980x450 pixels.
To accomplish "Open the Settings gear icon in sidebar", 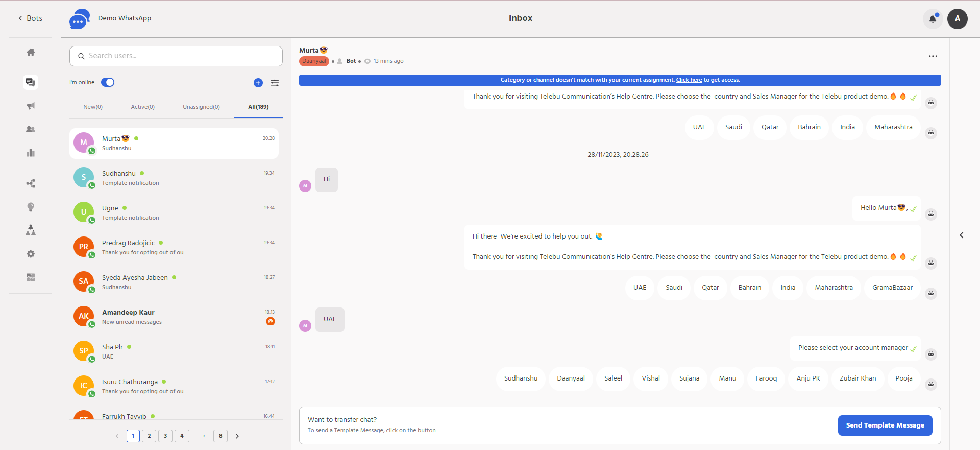I will [31, 254].
